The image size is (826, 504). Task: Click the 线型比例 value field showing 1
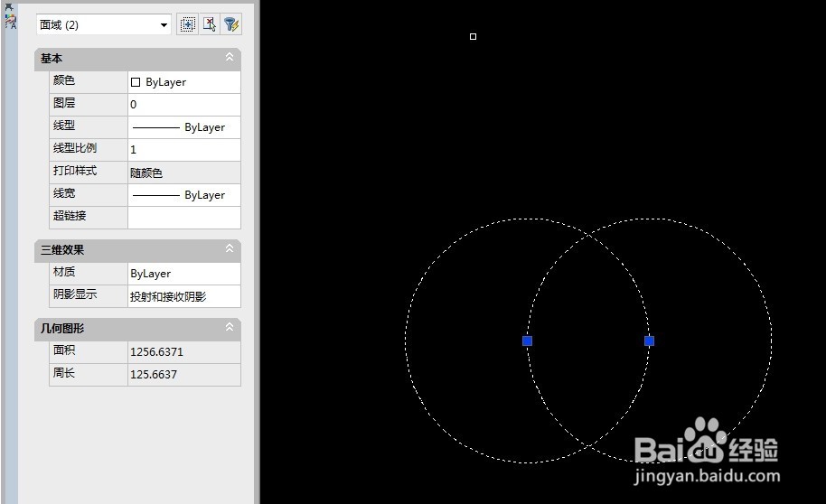pyautogui.click(x=183, y=150)
